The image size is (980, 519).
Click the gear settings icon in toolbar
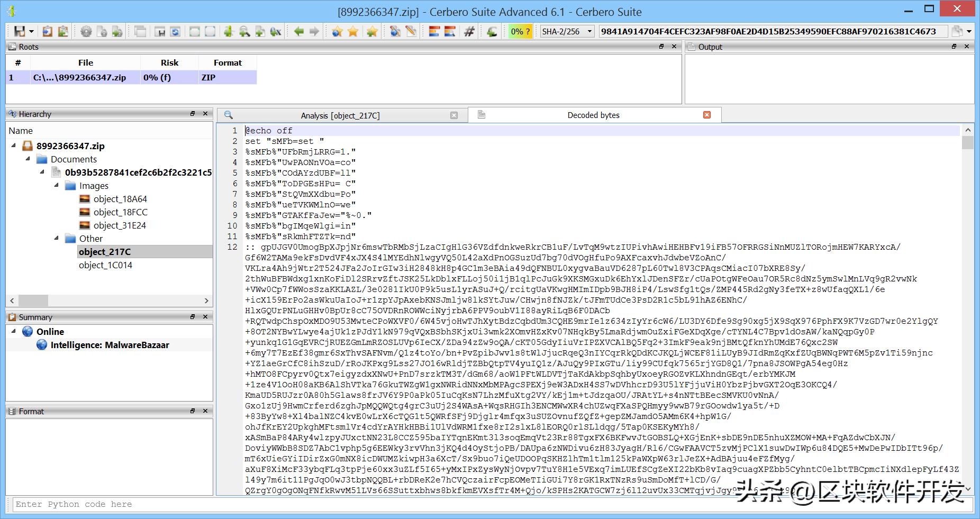click(x=86, y=31)
